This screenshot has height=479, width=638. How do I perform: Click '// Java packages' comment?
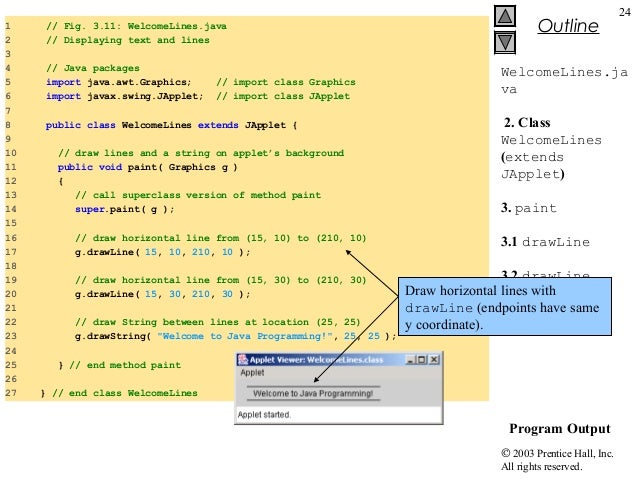tap(93, 68)
